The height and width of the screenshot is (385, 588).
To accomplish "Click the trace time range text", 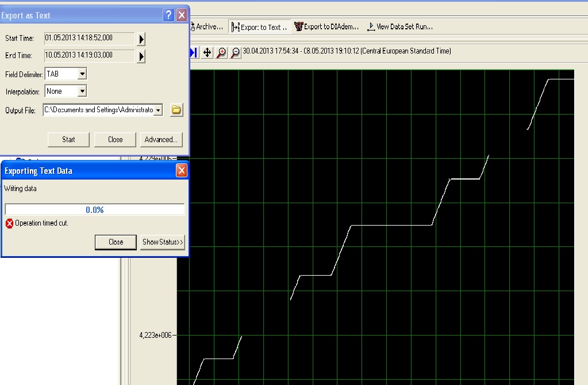I will [x=347, y=51].
